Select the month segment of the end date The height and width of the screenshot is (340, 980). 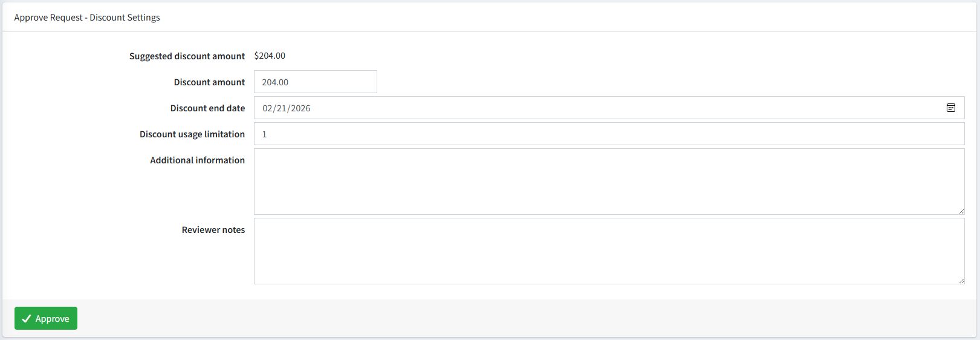click(267, 108)
